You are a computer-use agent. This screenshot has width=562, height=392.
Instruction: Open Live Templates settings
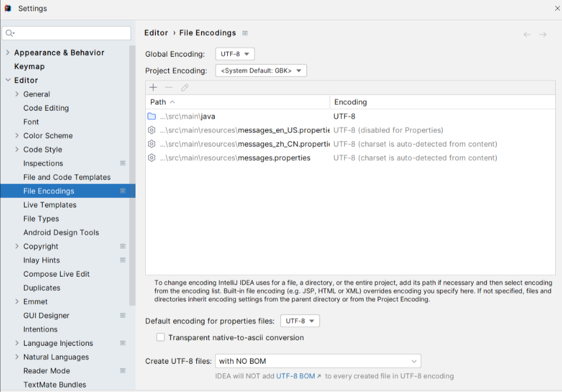click(x=50, y=205)
